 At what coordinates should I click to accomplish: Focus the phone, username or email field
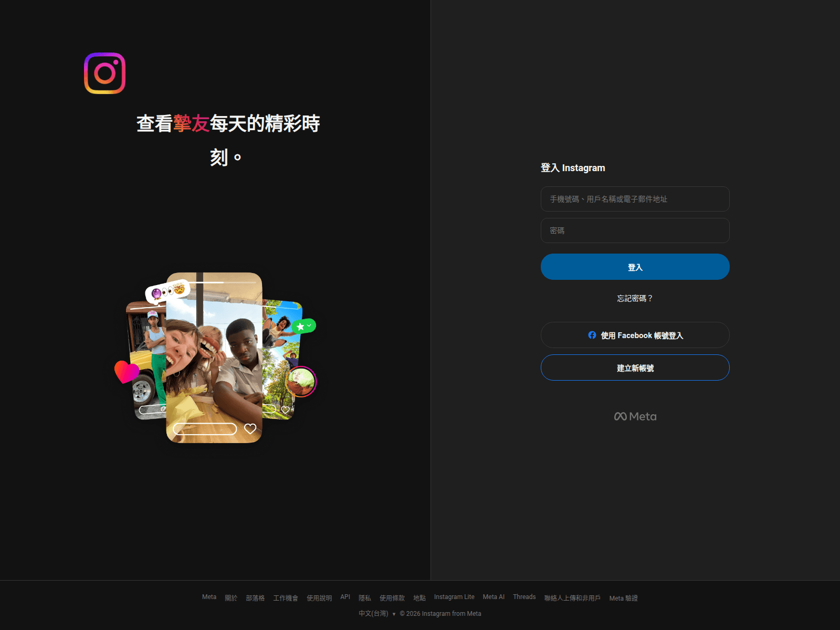635,199
